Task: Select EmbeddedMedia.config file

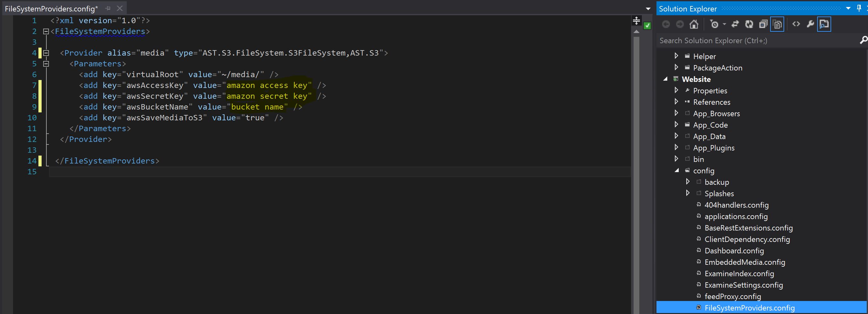Action: (x=745, y=262)
